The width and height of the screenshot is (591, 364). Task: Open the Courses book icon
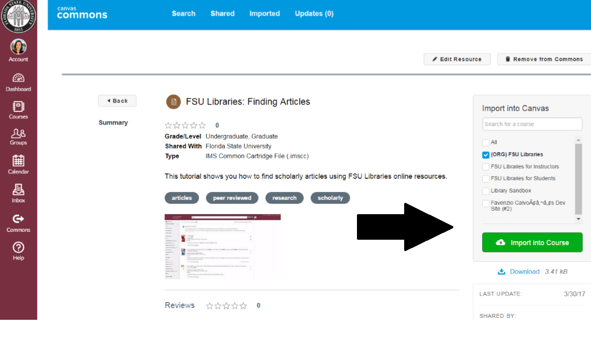pyautogui.click(x=18, y=107)
